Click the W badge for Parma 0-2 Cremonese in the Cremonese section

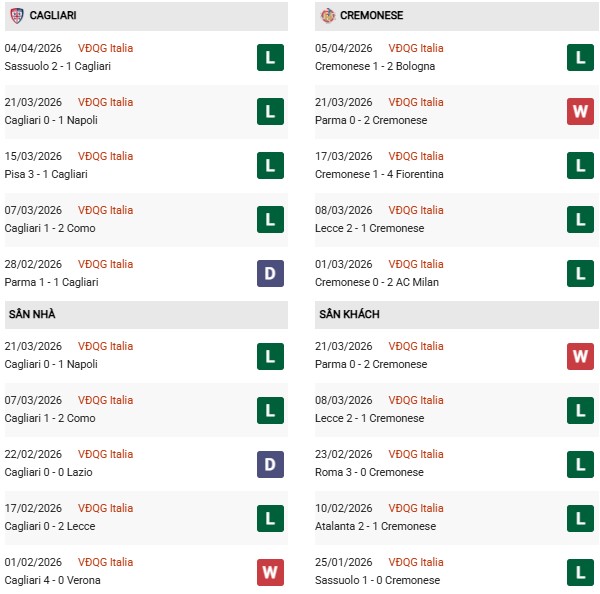point(580,111)
